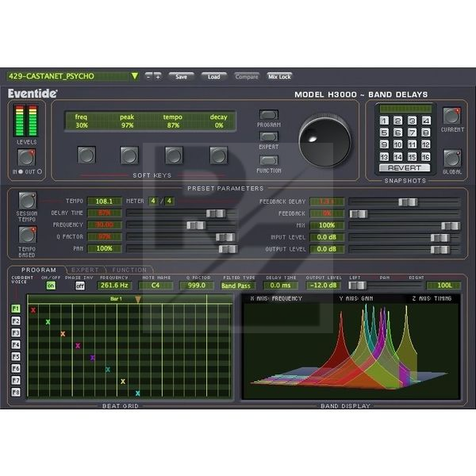
Task: Switch to the PROGRAM tab
Action: (38, 270)
